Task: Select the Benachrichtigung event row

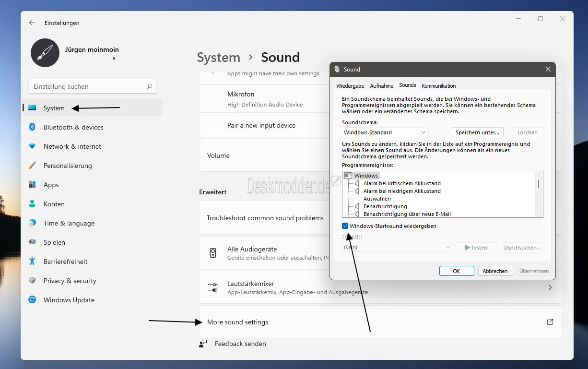Action: pos(385,206)
